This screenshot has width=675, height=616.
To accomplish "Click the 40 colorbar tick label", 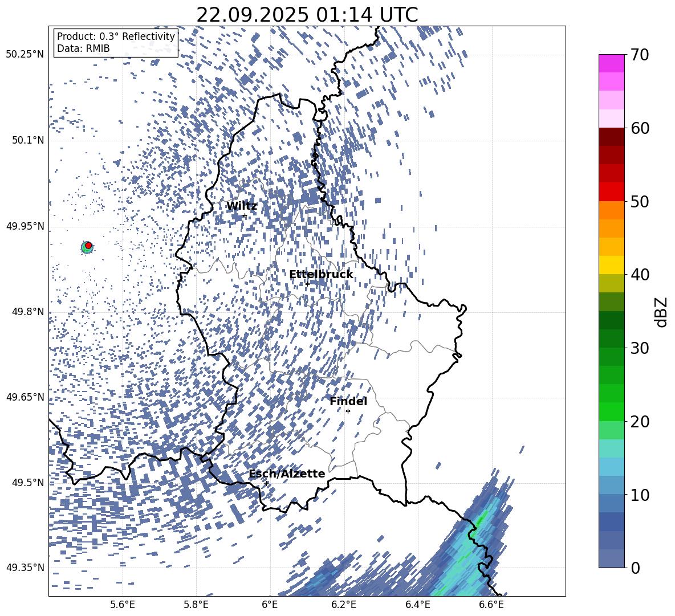I will coord(640,275).
